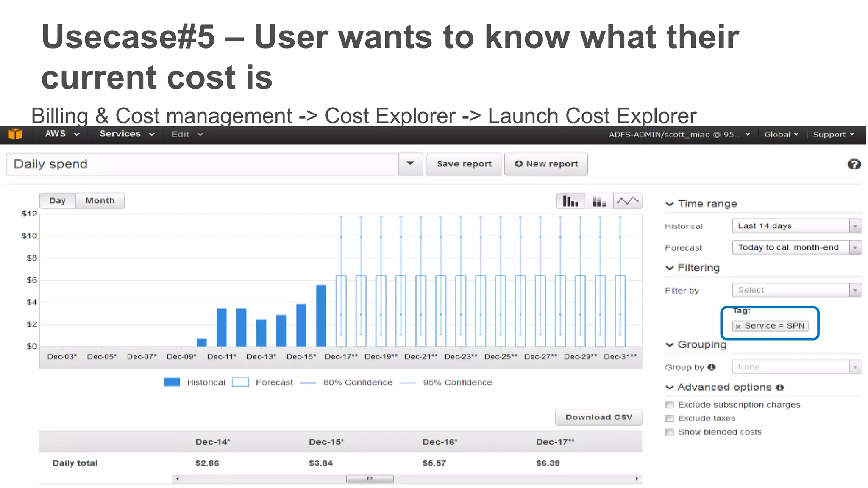868x488 pixels.
Task: Open the Daily spend report dropdown arrow
Action: 410,164
